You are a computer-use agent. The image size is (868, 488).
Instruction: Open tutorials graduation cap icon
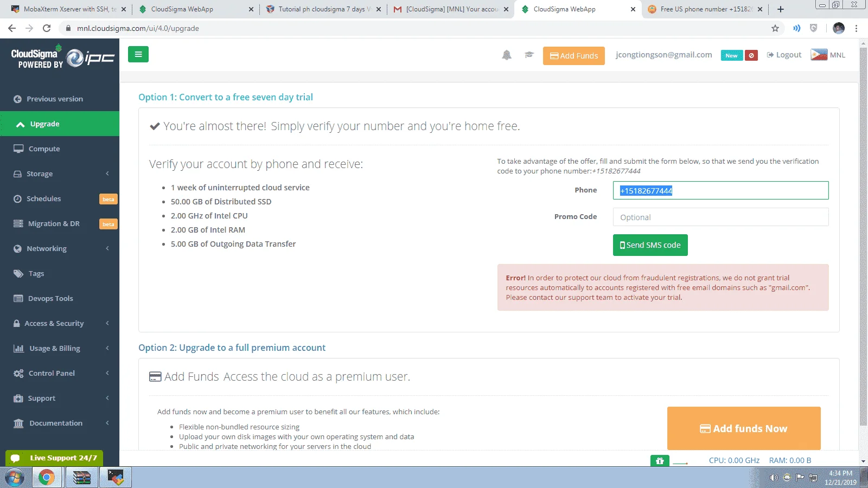(529, 55)
